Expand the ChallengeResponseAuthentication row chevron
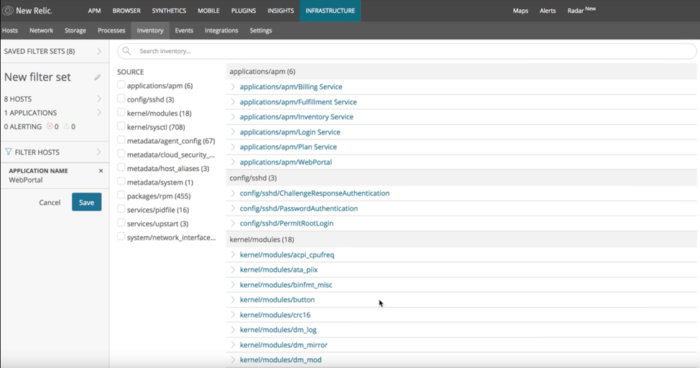700x368 pixels. [x=233, y=193]
